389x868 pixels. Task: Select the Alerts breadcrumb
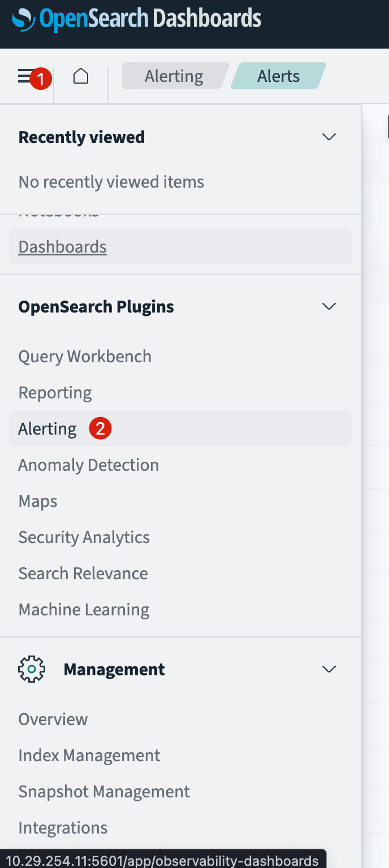278,76
